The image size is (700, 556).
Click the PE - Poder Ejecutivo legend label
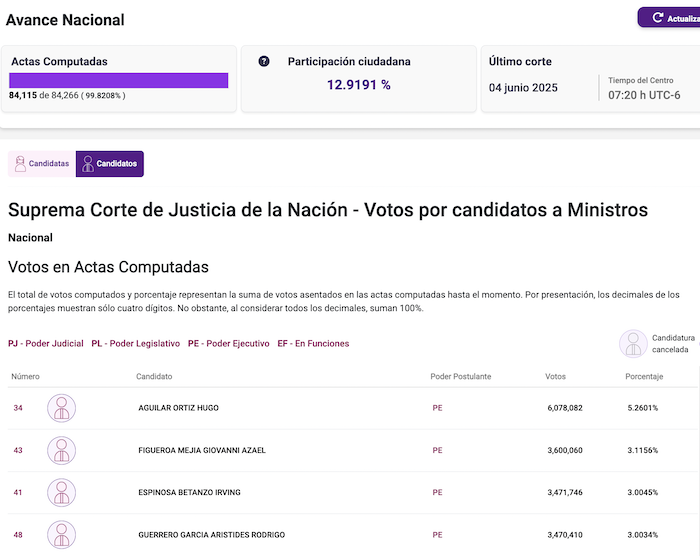pos(228,343)
